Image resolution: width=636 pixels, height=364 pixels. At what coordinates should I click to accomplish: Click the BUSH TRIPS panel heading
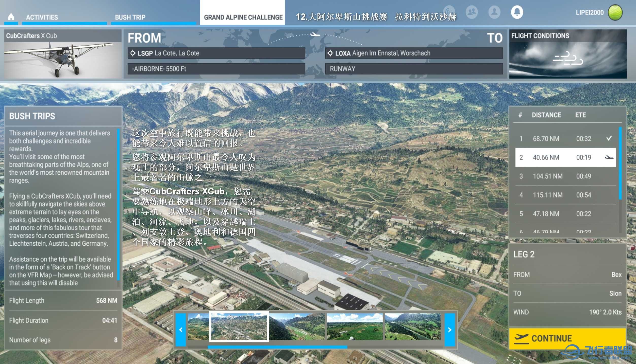(x=32, y=116)
